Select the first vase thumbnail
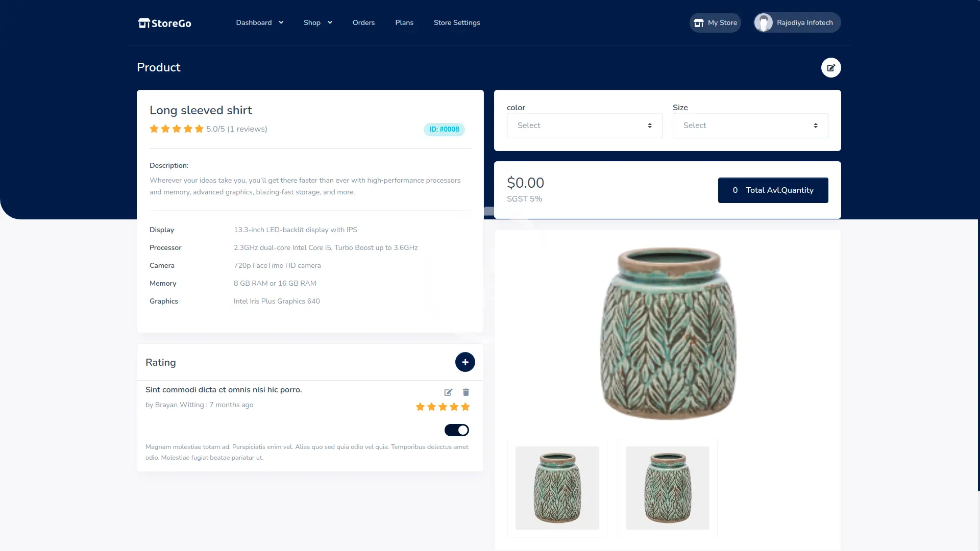Image resolution: width=980 pixels, height=551 pixels. [557, 488]
